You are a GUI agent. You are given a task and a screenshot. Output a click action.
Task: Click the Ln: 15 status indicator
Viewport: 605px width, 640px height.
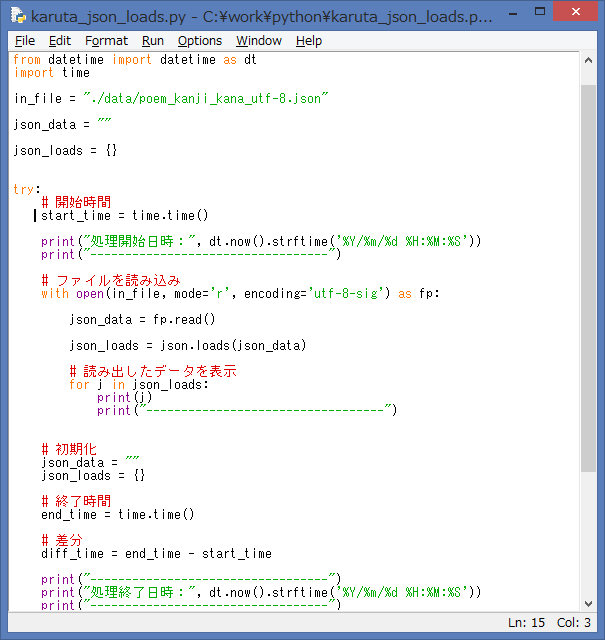(x=527, y=623)
